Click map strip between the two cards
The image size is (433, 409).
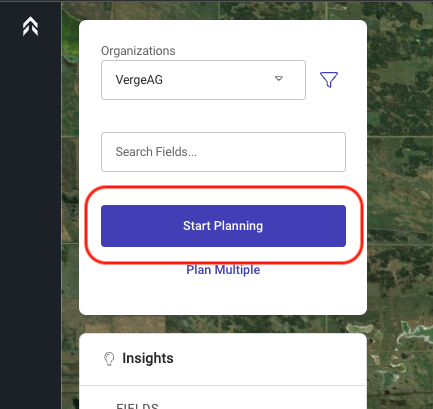pos(223,324)
